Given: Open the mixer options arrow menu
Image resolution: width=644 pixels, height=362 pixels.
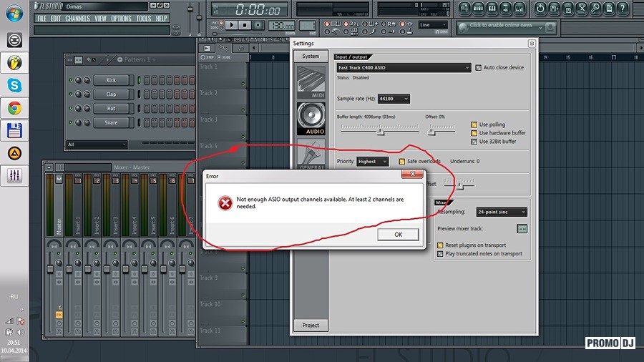Looking at the screenshot, I should coord(49,167).
